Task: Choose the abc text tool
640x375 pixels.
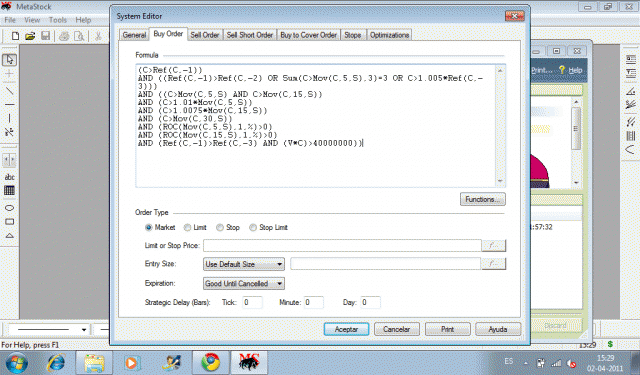Action: pos(9,177)
